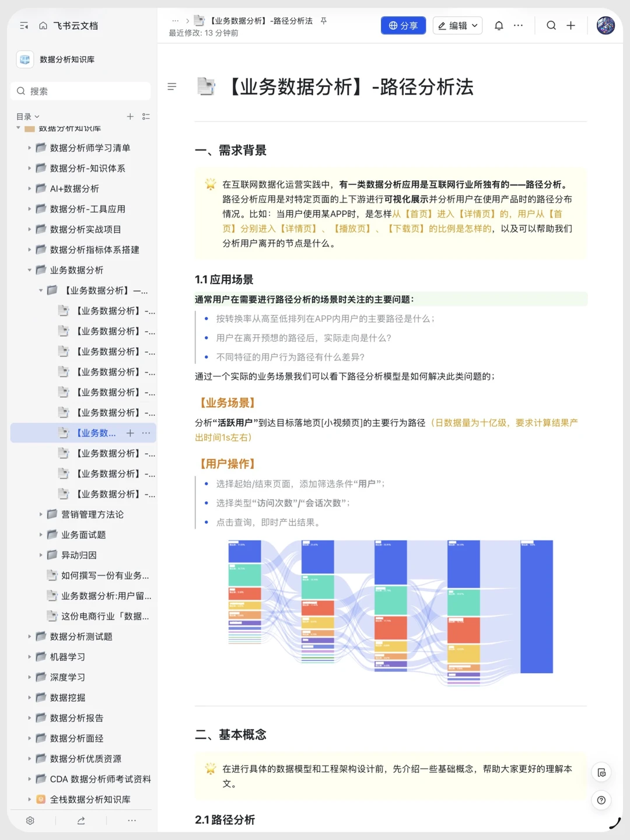
Task: Click 最近修改: 13 分钟前 text
Action: pos(204,33)
